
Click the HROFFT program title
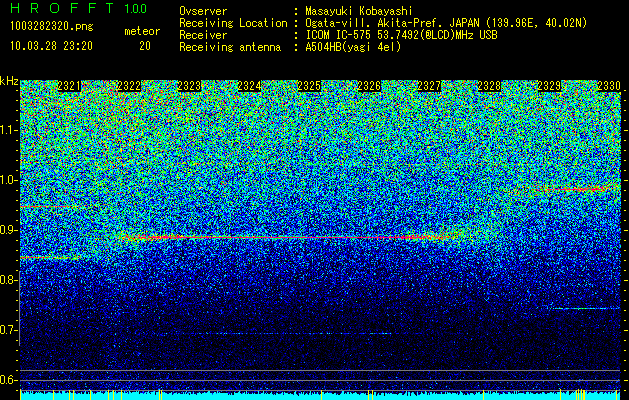pyautogui.click(x=63, y=8)
